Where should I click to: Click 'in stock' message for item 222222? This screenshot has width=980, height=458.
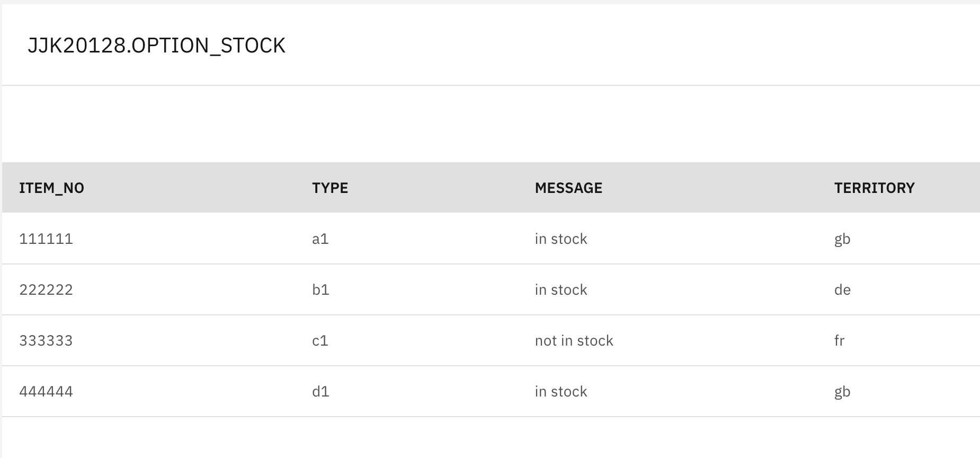561,290
